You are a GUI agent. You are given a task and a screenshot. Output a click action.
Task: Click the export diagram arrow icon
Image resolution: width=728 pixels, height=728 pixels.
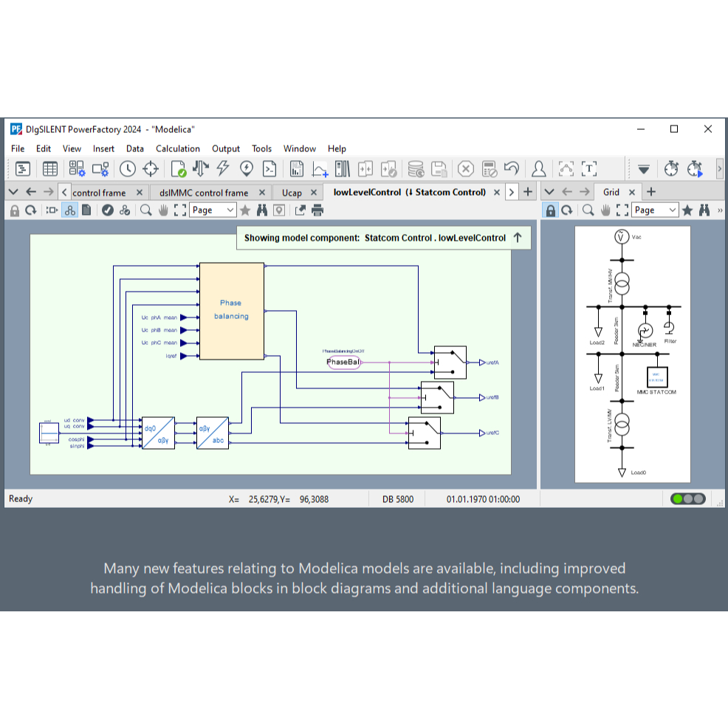pyautogui.click(x=300, y=210)
